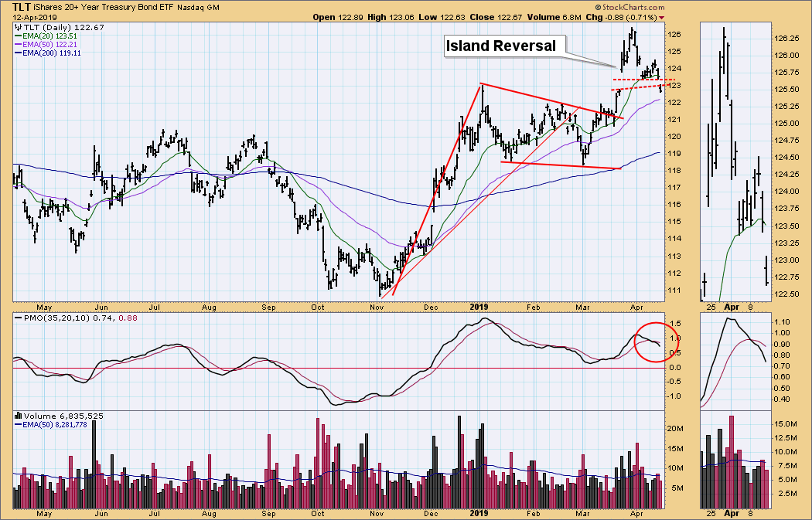Image resolution: width=812 pixels, height=520 pixels.
Task: Click the iShares 20+ Year Treasury Bond ETF title
Action: [103, 8]
